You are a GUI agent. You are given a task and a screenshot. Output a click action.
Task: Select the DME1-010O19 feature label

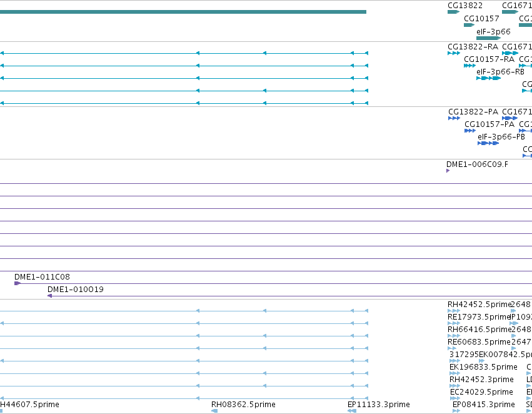(75, 290)
